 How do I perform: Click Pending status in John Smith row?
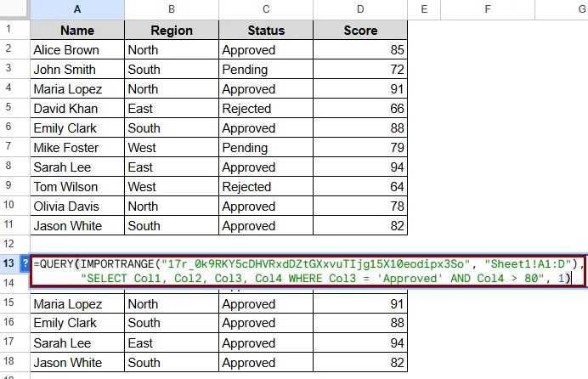[x=266, y=70]
